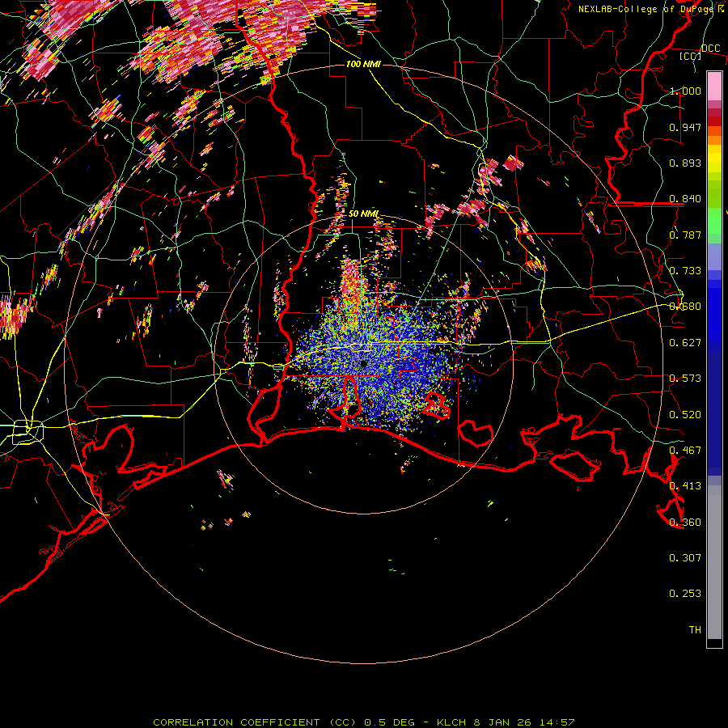Click the "0.307" legend value
The height and width of the screenshot is (728, 728).
click(685, 558)
